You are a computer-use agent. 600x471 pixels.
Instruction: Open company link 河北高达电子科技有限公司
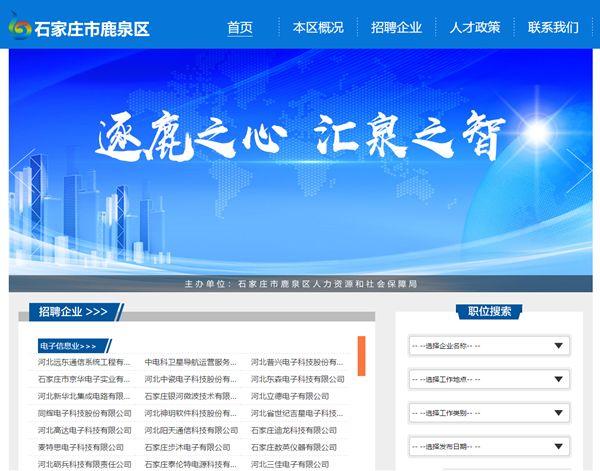click(x=85, y=430)
